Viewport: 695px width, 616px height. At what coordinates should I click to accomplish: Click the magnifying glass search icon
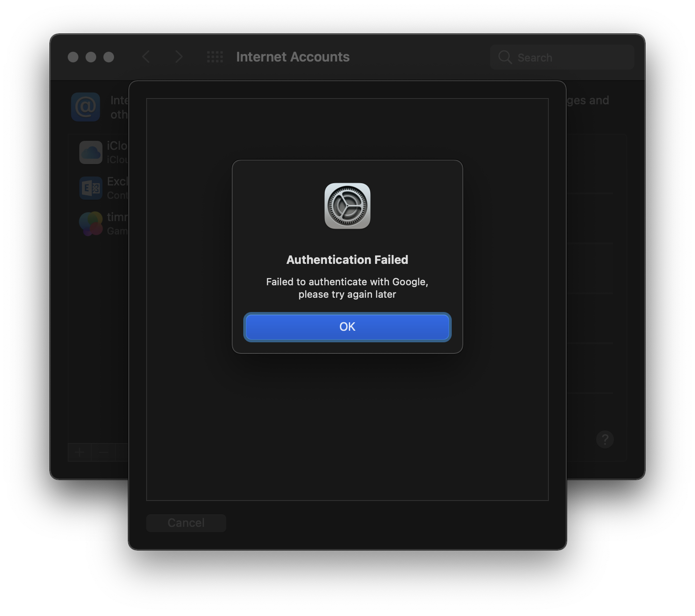click(x=505, y=57)
